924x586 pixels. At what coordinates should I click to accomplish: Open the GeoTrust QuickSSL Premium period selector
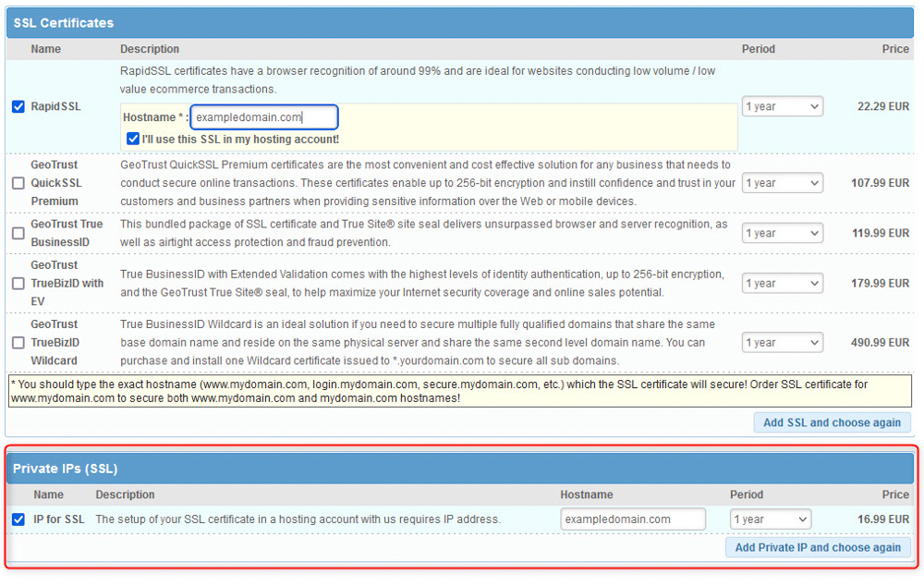(782, 182)
